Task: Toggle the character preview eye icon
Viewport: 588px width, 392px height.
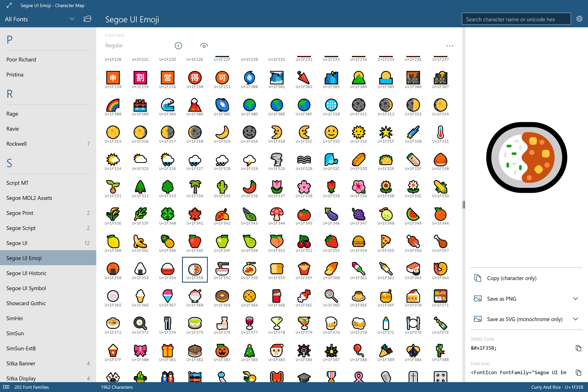Action: [x=204, y=46]
